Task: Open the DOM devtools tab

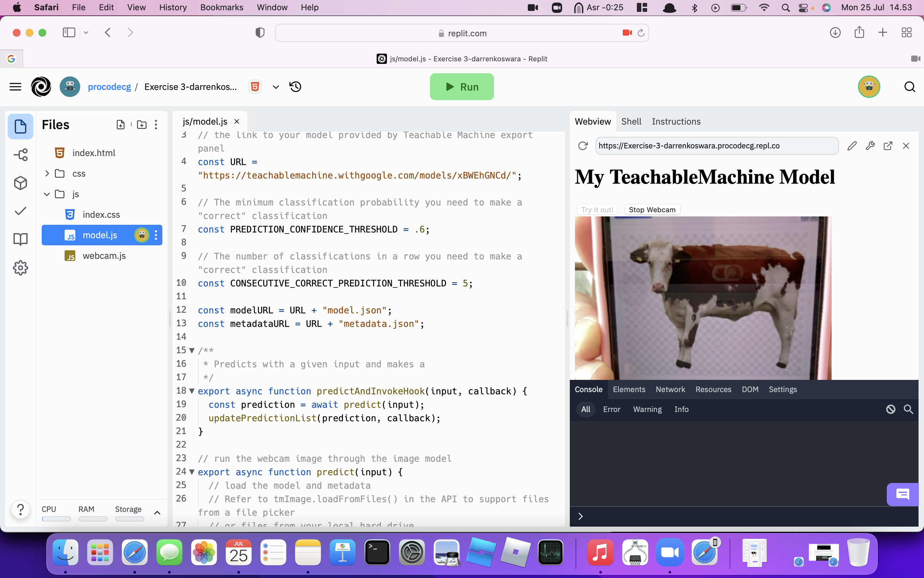Action: [750, 389]
